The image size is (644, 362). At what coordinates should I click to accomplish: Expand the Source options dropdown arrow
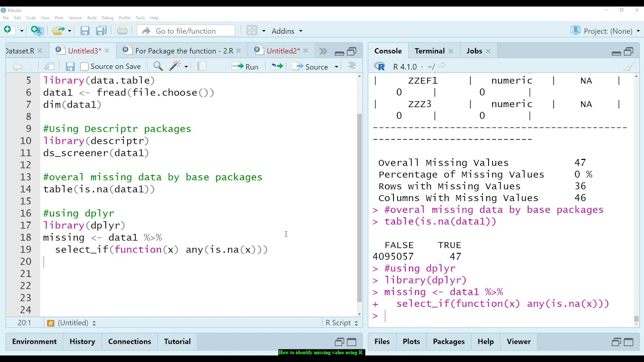(x=336, y=67)
